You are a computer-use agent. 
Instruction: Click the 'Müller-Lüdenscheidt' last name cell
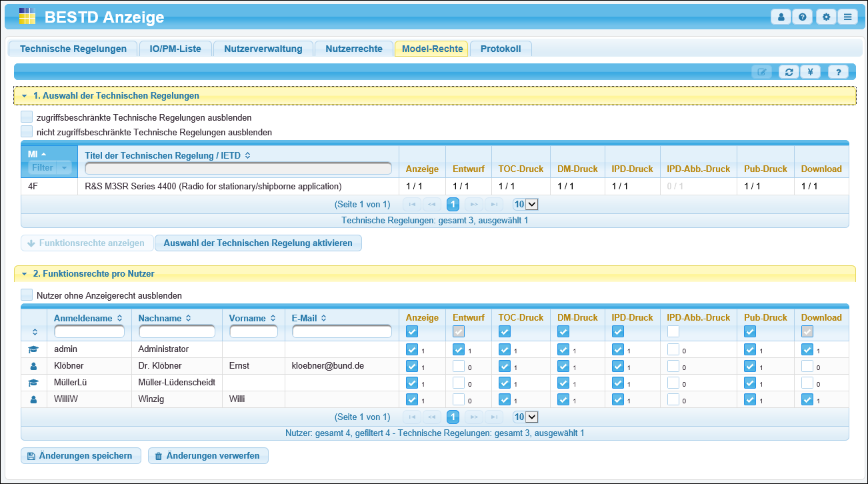pyautogui.click(x=177, y=383)
